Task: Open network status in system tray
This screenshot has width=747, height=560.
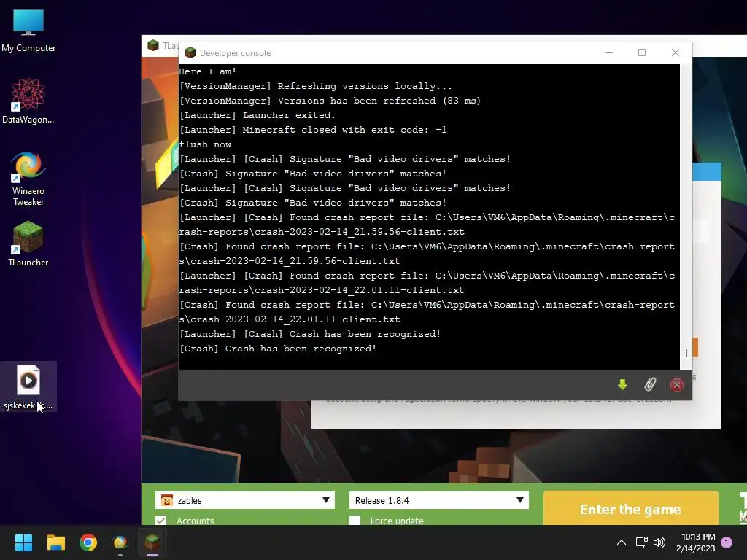Action: click(x=641, y=542)
